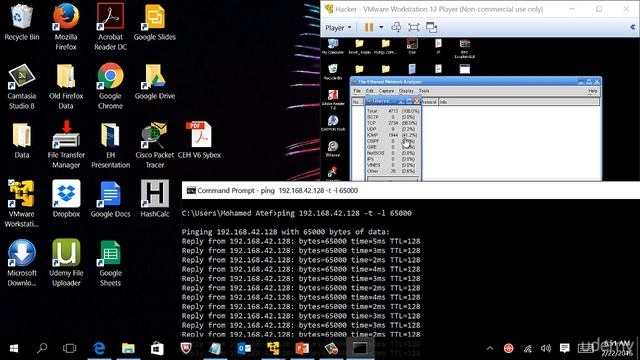This screenshot has height=360, width=640.
Task: Open My Computer inside the VM desktop
Action: pos(333,47)
